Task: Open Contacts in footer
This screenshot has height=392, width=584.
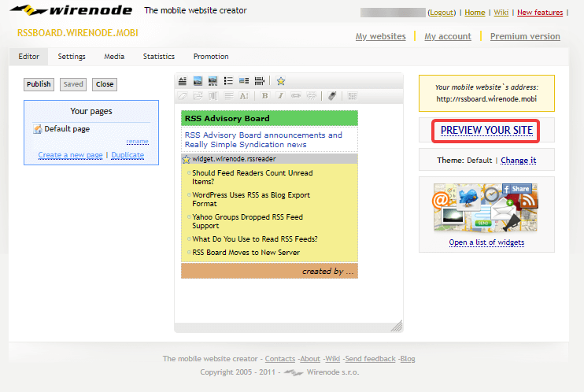Action: (x=280, y=359)
